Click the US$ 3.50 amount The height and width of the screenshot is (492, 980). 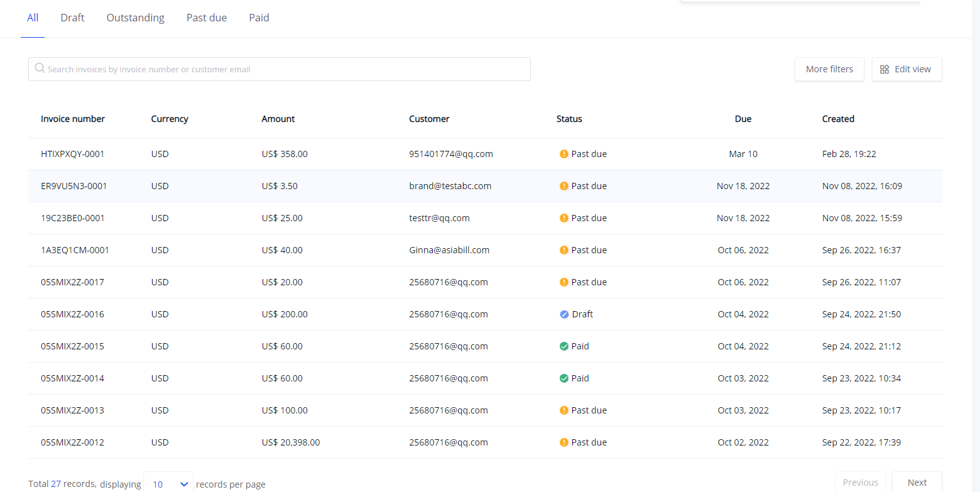point(280,186)
